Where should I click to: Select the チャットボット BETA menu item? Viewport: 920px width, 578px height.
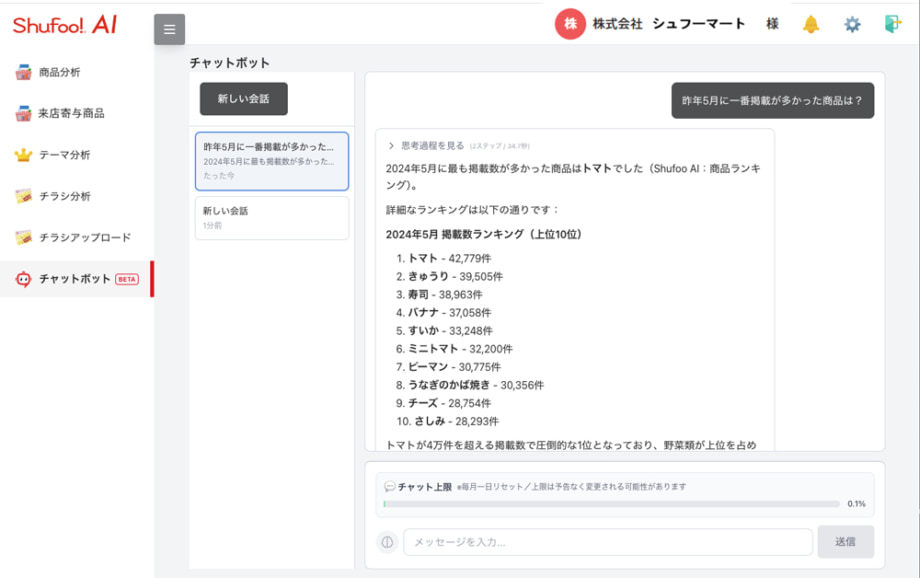(78, 279)
